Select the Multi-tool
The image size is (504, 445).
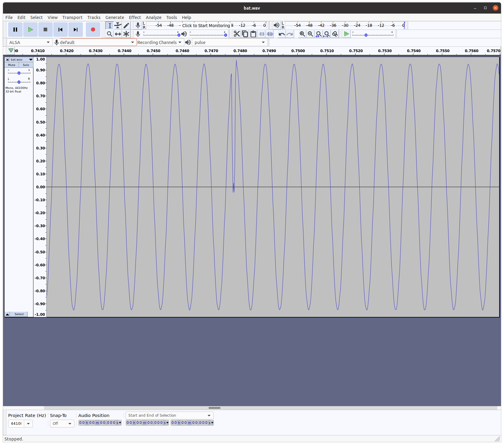[x=126, y=34]
